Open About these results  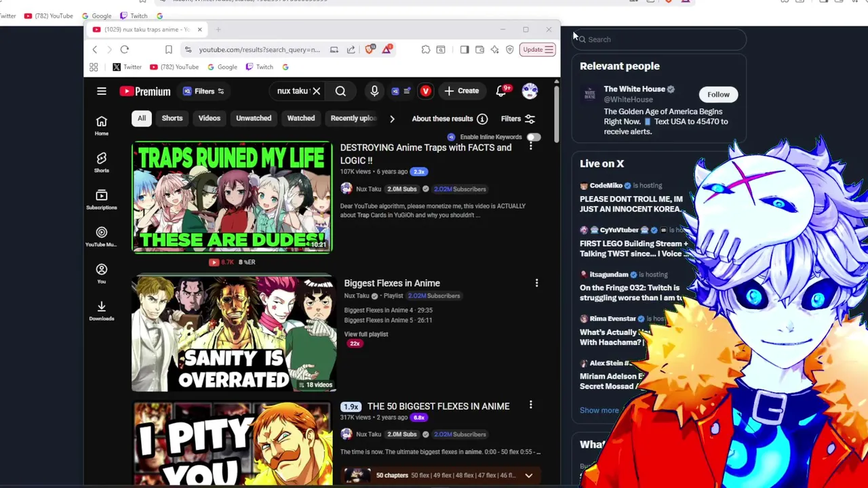tap(442, 119)
